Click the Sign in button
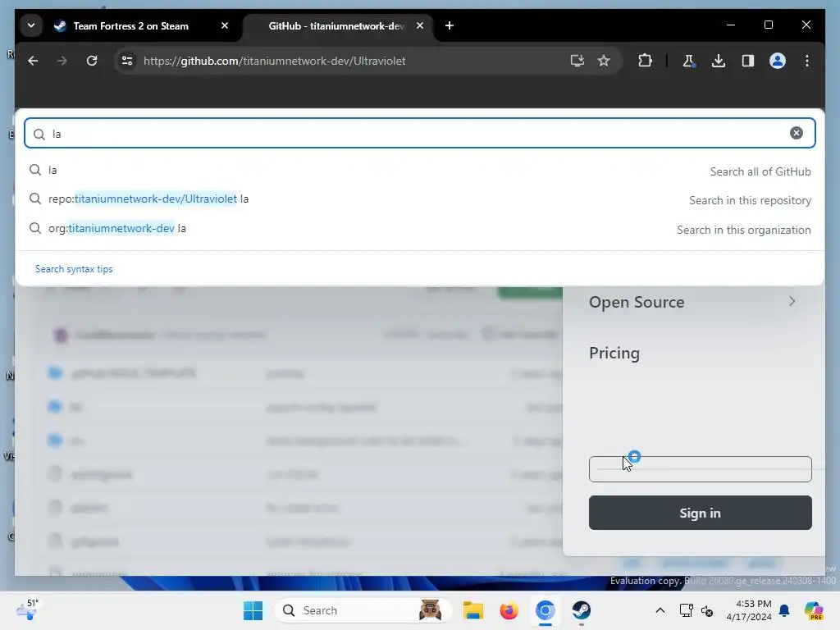Image resolution: width=840 pixels, height=630 pixels. (x=701, y=513)
